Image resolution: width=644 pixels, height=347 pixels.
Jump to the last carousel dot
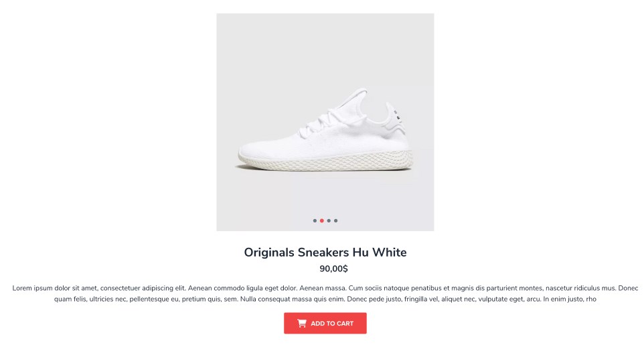pyautogui.click(x=336, y=221)
